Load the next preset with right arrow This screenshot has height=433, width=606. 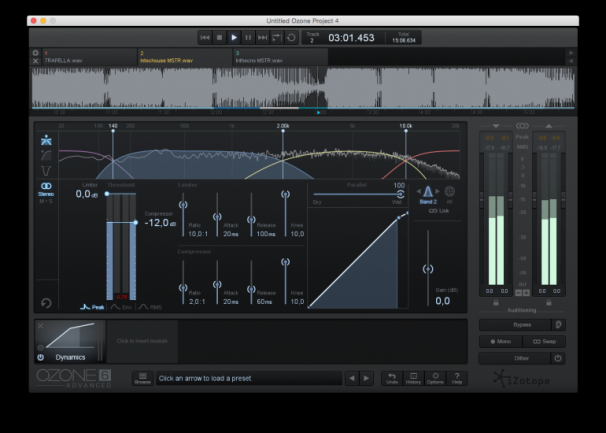[x=366, y=378]
